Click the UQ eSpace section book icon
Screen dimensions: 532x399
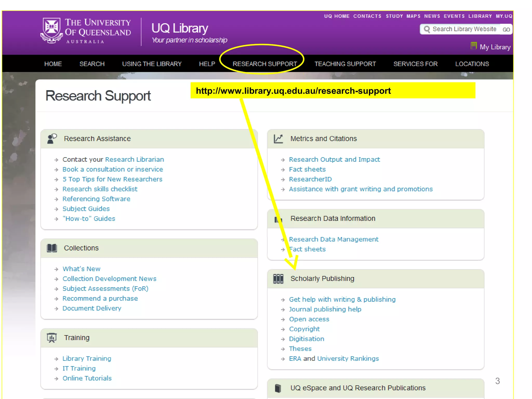[x=278, y=388]
